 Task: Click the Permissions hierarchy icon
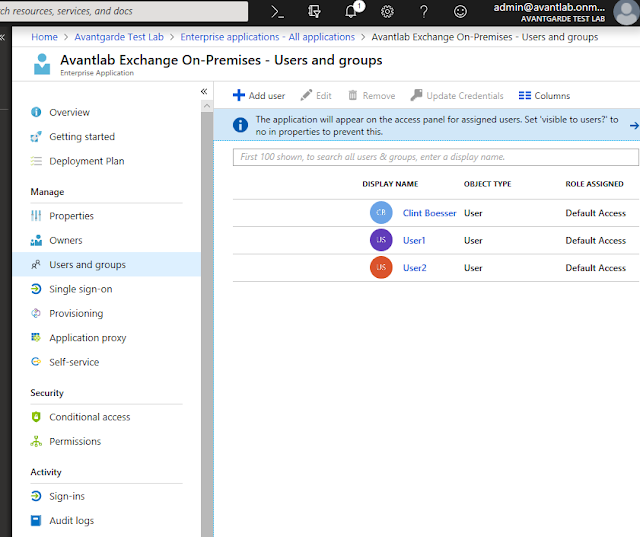pyautogui.click(x=36, y=441)
